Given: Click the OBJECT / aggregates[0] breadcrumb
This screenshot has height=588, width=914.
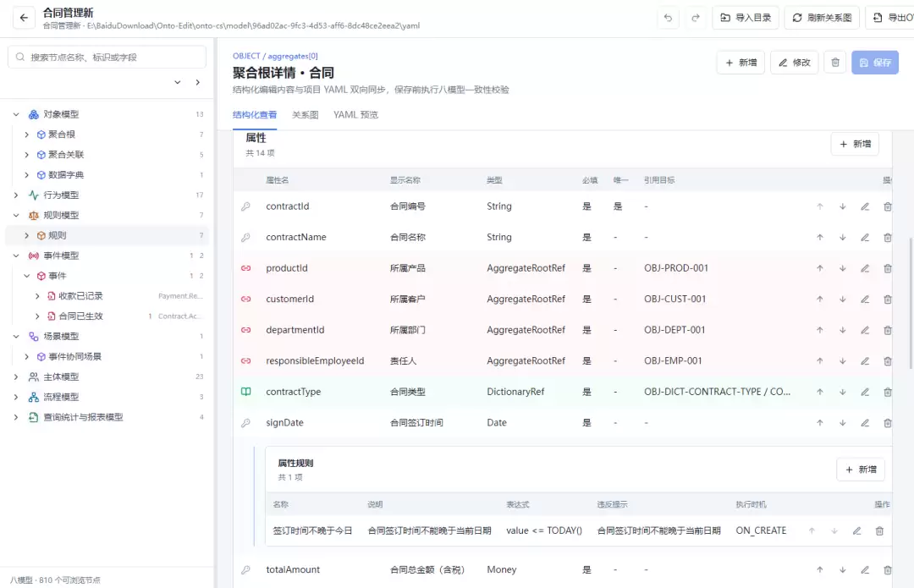Looking at the screenshot, I should click(275, 56).
